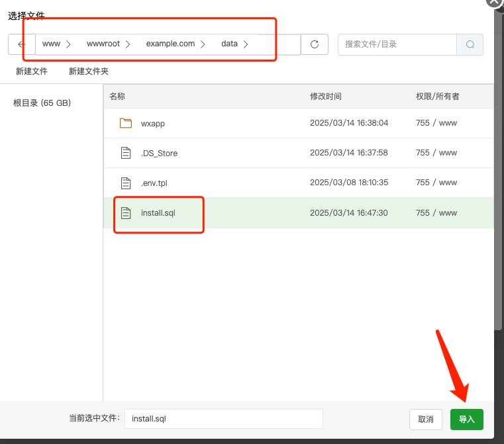Click the .env.tpl permission 755 / www
This screenshot has height=444, width=504.
(x=436, y=183)
